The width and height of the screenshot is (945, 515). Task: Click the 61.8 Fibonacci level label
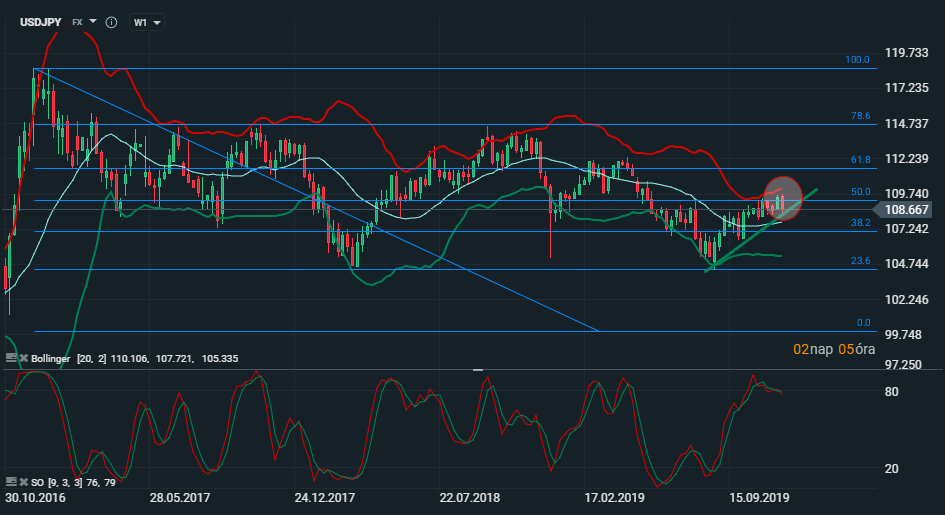(x=860, y=160)
